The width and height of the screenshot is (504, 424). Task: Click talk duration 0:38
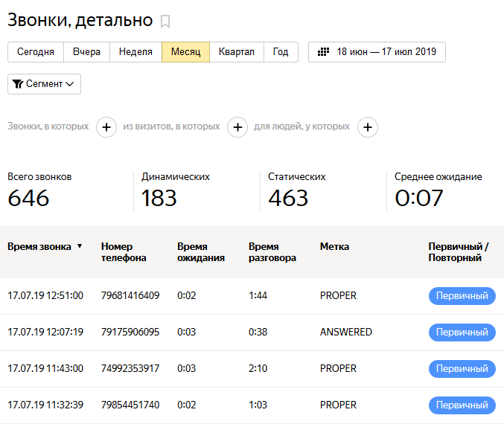coord(258,332)
